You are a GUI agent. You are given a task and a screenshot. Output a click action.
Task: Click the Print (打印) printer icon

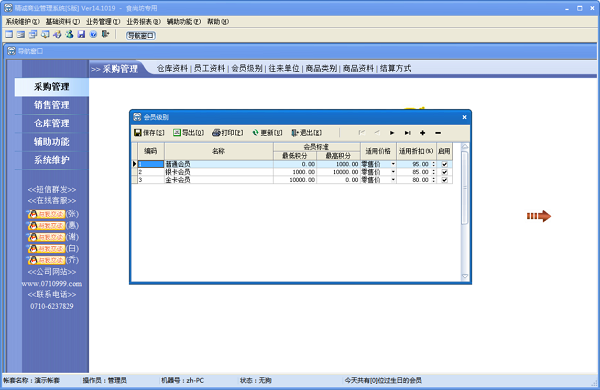click(x=216, y=132)
